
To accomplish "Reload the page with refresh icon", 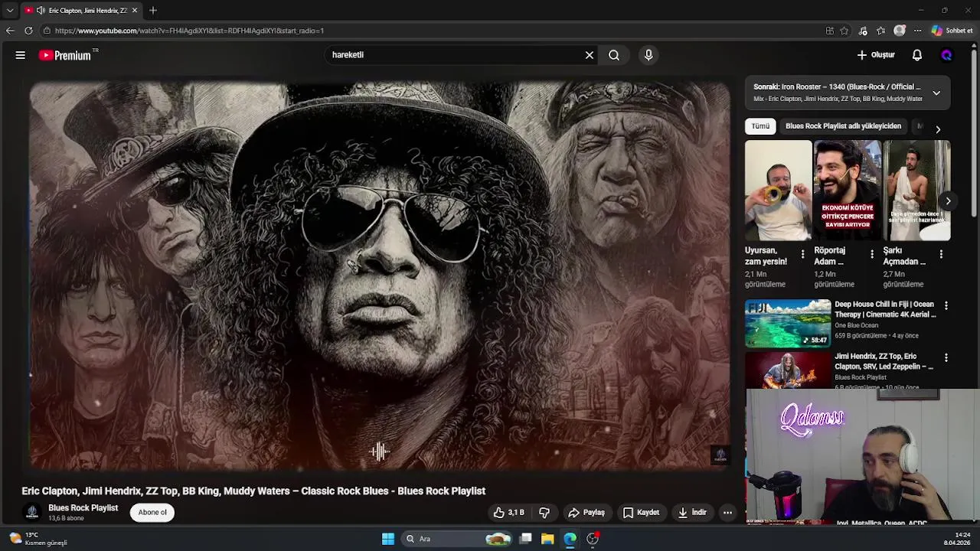I will pyautogui.click(x=28, y=31).
